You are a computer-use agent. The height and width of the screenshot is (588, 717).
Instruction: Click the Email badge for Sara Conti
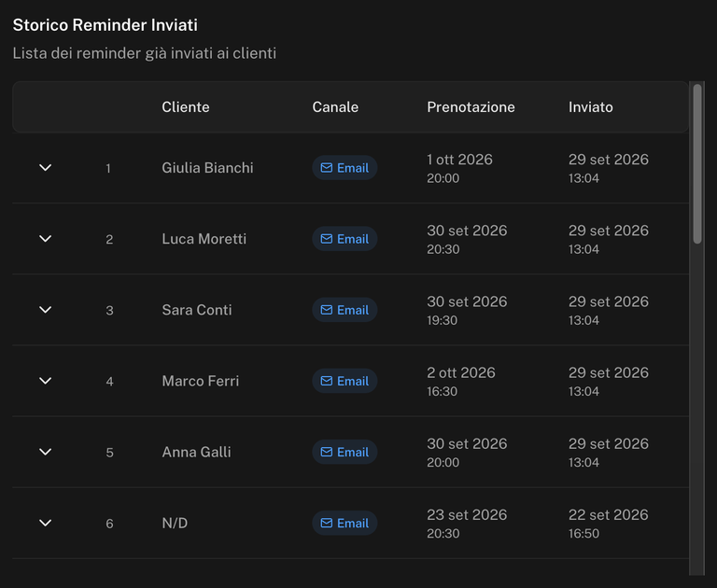344,310
